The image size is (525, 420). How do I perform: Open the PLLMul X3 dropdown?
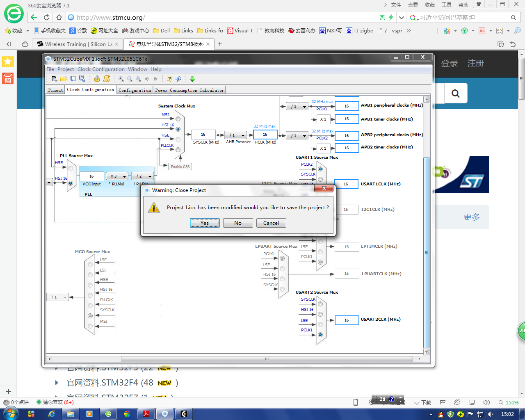click(x=117, y=176)
